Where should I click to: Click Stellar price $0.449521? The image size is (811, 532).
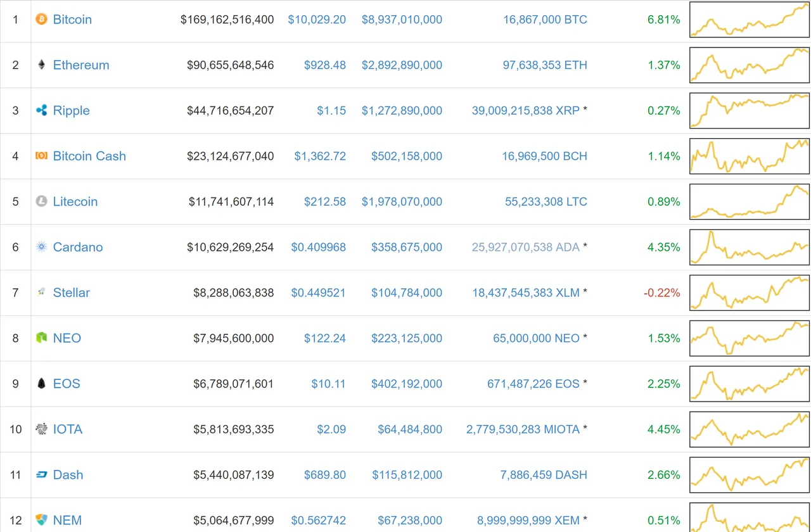tap(319, 293)
